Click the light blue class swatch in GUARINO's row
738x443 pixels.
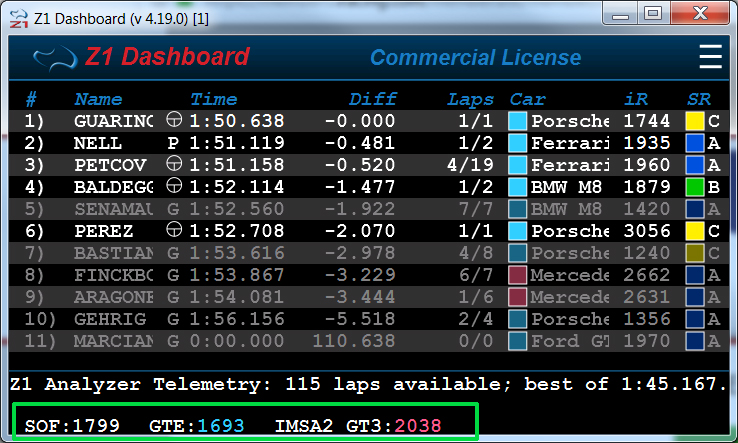517,121
